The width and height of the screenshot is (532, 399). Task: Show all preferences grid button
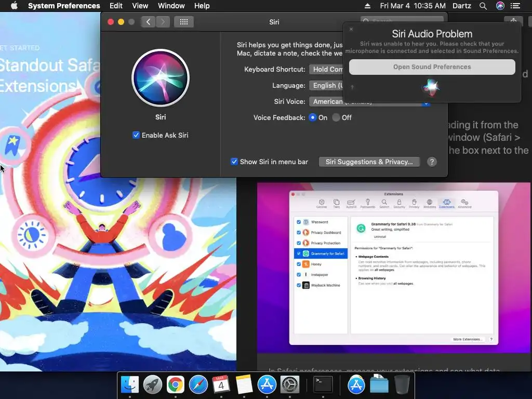click(x=184, y=22)
